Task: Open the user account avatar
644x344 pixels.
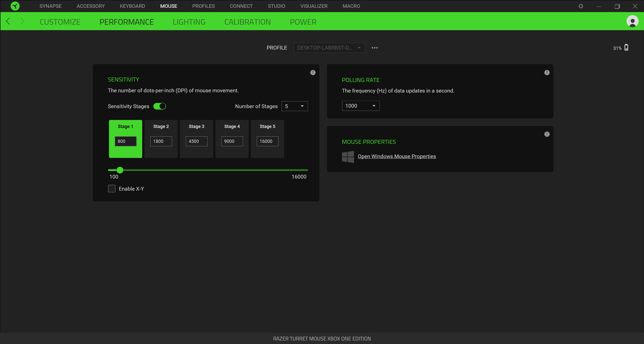Action: pyautogui.click(x=632, y=21)
